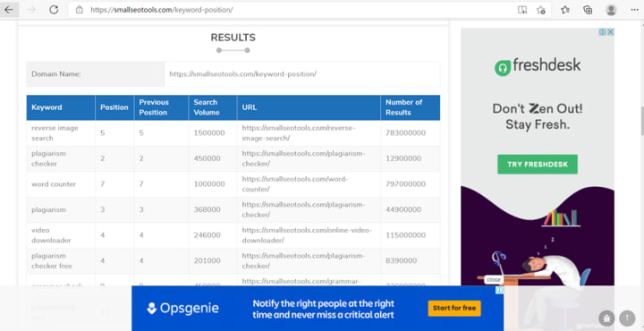
Task: Click the Freshdesk logo
Action: [538, 66]
